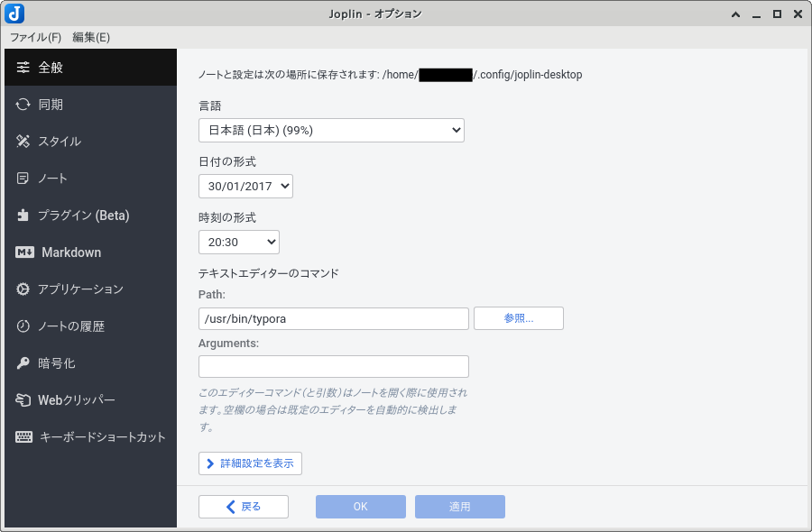Click the editor command help text
This screenshot has width=812, height=532.
click(332, 410)
